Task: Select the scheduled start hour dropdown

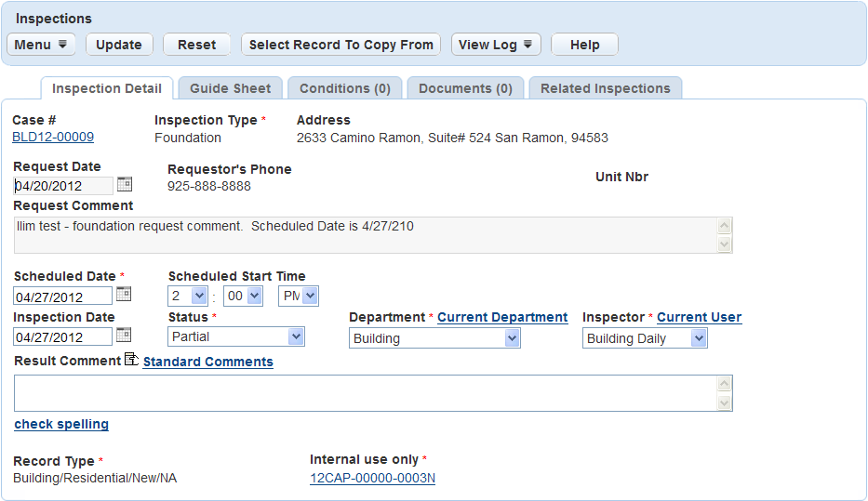Action: [188, 296]
